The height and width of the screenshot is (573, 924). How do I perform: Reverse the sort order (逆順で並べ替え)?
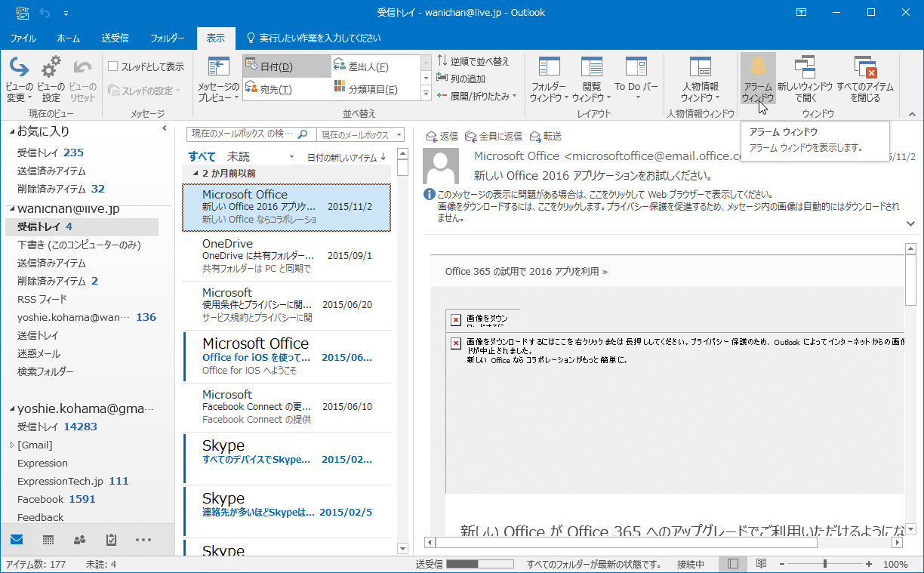click(x=473, y=61)
